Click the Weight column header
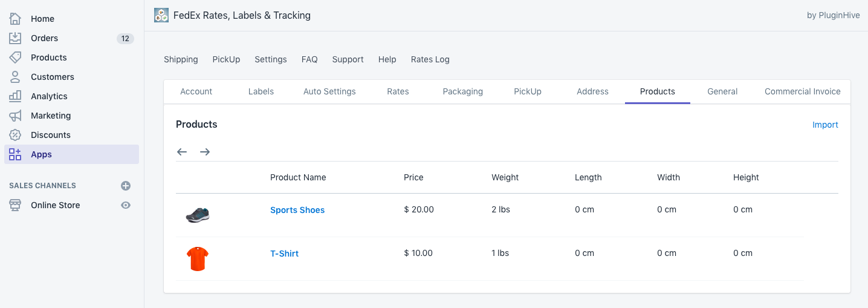 (505, 177)
